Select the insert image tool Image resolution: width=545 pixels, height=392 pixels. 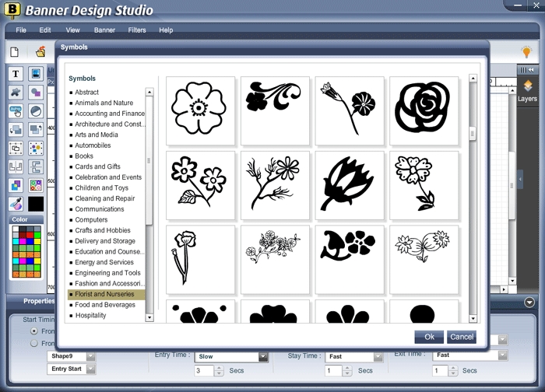click(x=36, y=74)
